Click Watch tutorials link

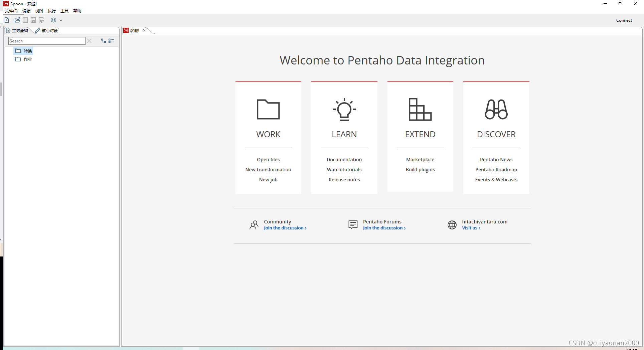[x=344, y=170]
